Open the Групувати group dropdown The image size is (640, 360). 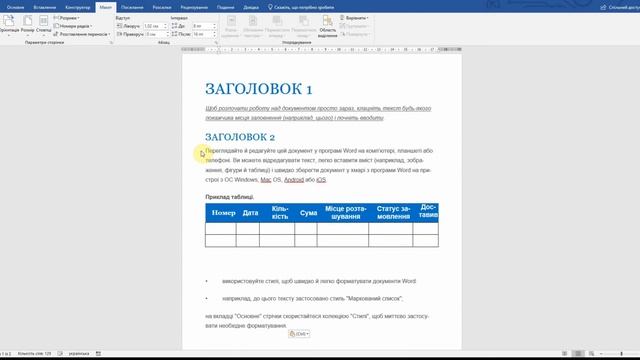pos(354,26)
